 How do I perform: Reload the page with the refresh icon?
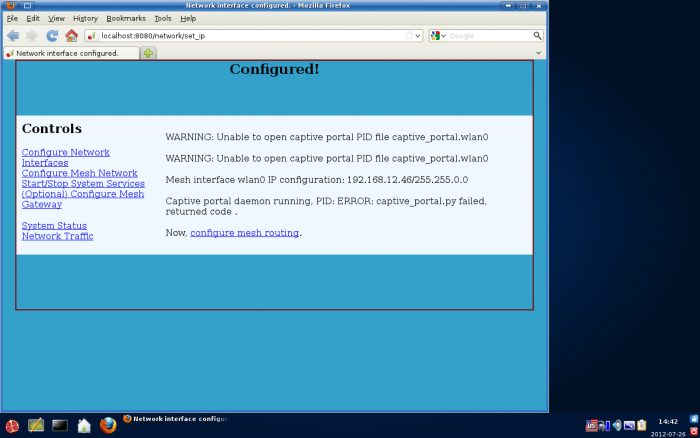52,36
